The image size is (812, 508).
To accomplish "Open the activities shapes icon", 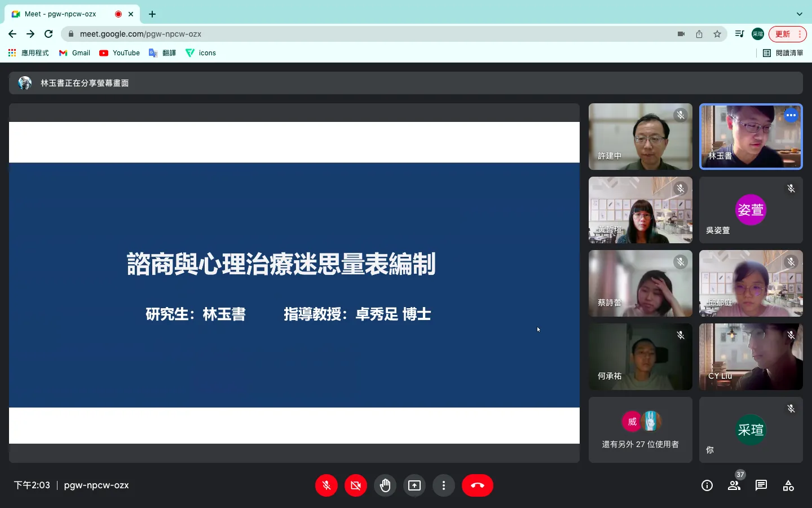I will (788, 485).
